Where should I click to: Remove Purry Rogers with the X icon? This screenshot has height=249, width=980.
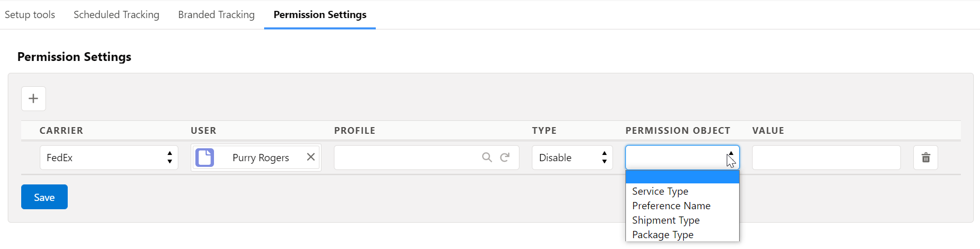311,157
